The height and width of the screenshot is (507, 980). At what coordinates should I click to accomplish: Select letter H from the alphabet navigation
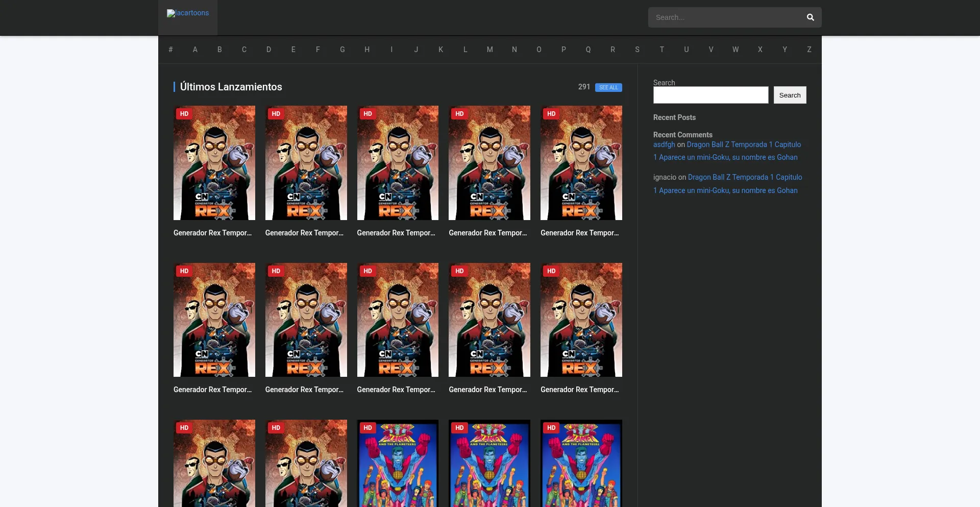[367, 50]
